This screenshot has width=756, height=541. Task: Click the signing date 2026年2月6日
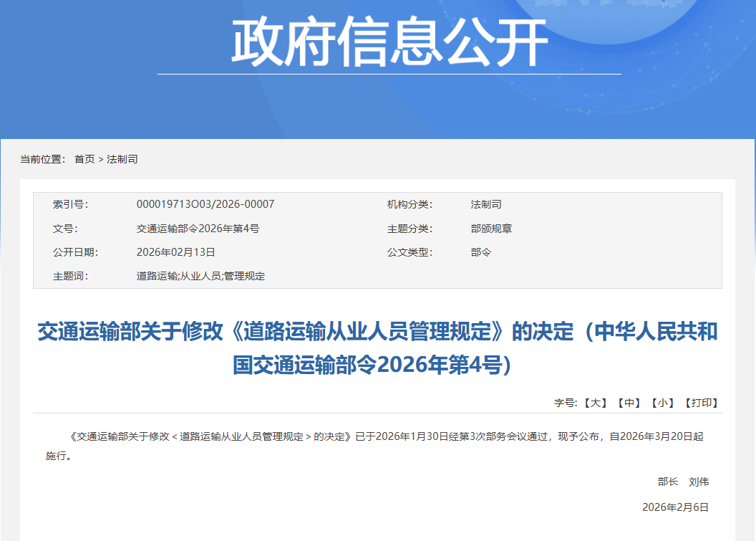point(675,507)
